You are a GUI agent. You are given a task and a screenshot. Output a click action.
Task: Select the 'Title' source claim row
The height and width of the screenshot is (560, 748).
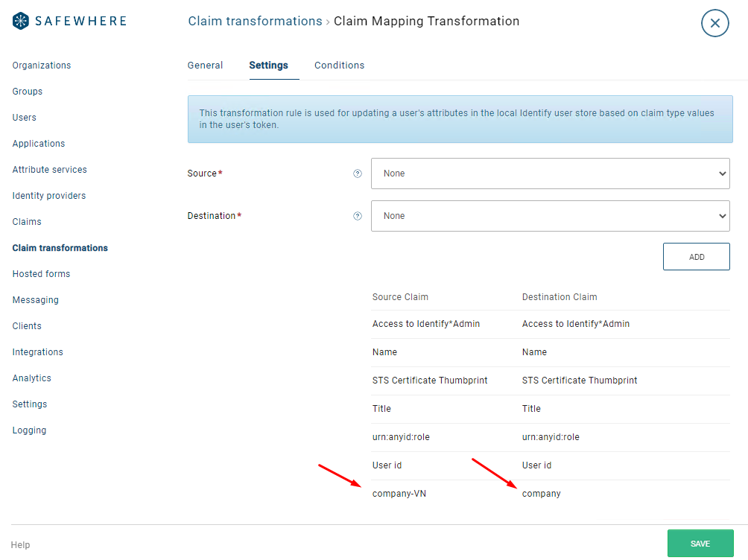[x=381, y=409]
